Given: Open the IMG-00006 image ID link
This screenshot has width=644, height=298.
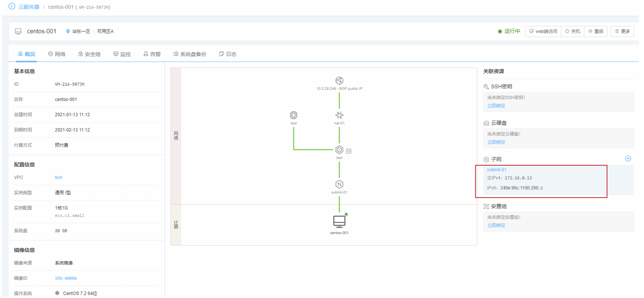Looking at the screenshot, I should click(x=66, y=278).
